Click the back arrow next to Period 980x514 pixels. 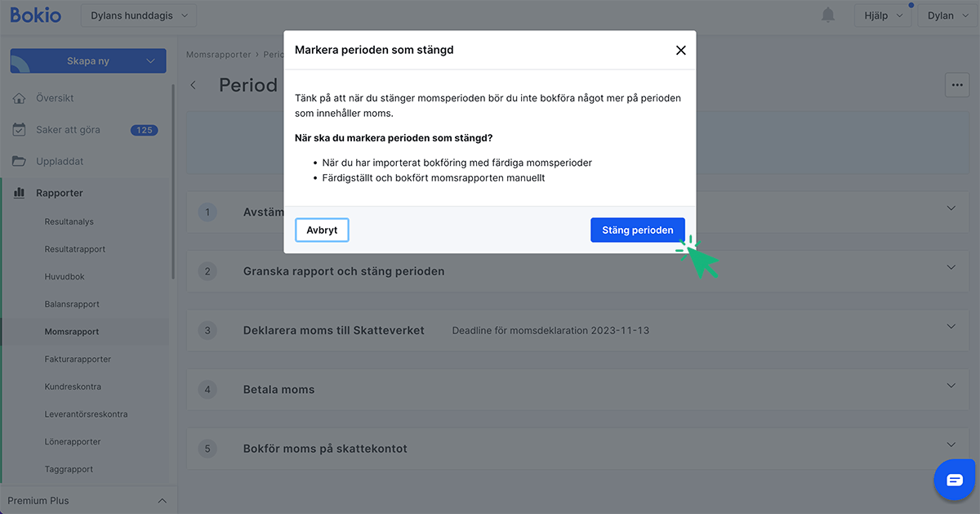click(x=193, y=84)
